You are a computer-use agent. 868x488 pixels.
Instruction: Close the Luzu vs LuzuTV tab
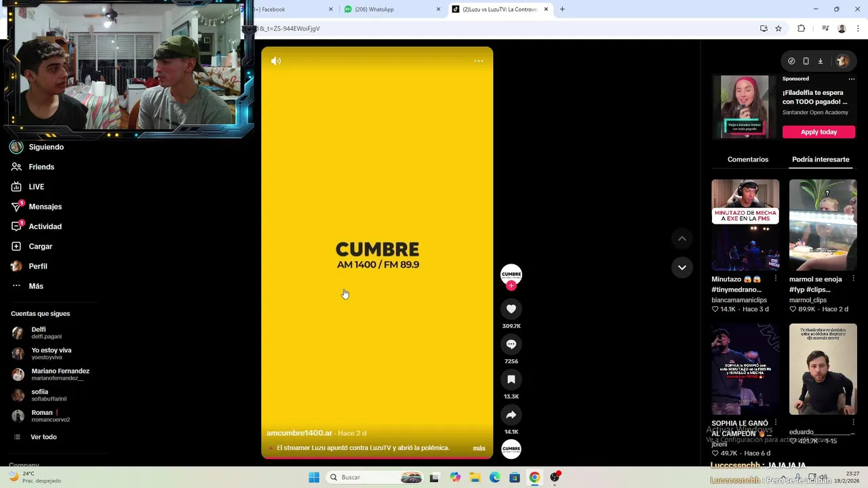tap(546, 9)
